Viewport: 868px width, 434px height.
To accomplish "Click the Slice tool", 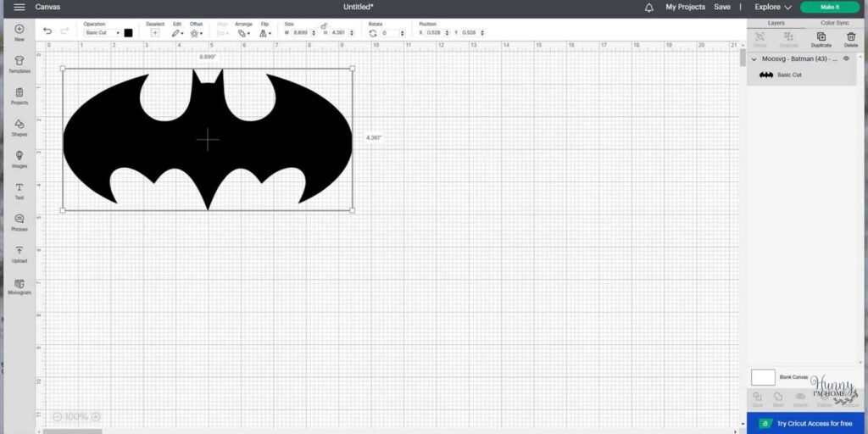I will pyautogui.click(x=757, y=400).
